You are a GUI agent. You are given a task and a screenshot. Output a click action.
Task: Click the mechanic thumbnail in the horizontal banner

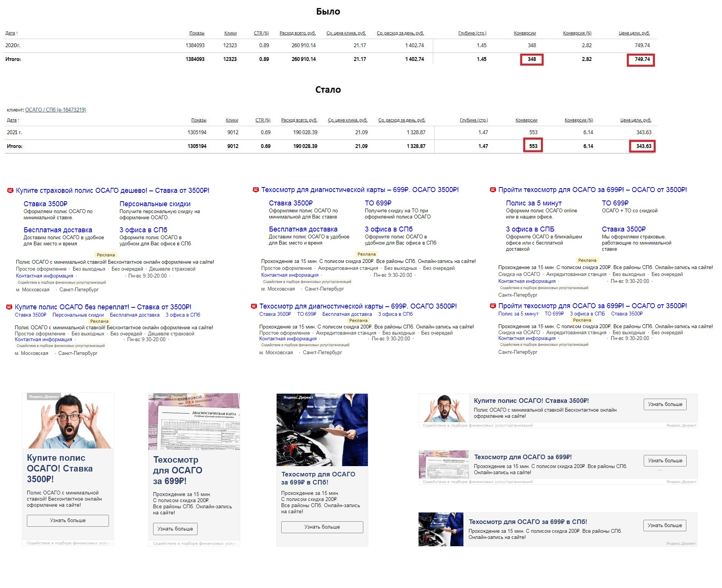click(441, 529)
